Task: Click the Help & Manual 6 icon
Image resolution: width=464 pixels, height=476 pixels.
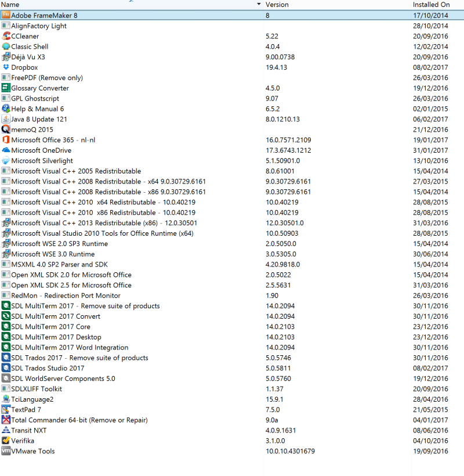Action: pos(6,109)
